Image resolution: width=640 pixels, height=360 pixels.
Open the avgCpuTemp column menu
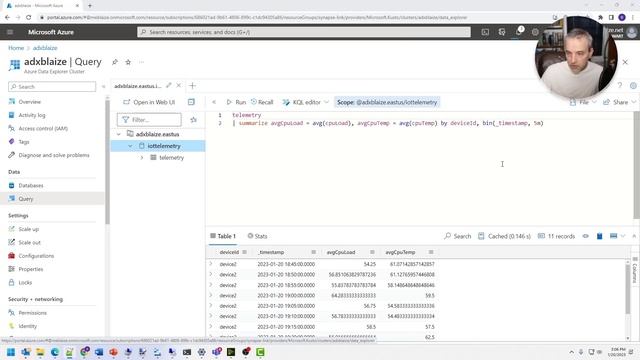431,252
